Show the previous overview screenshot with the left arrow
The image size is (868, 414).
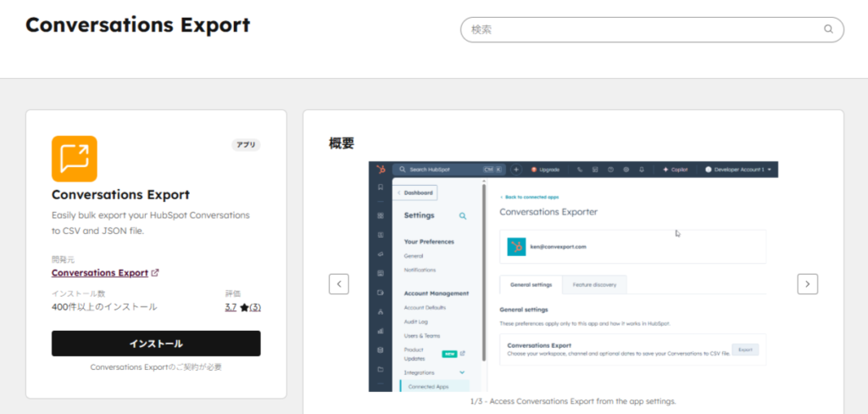[x=339, y=283]
